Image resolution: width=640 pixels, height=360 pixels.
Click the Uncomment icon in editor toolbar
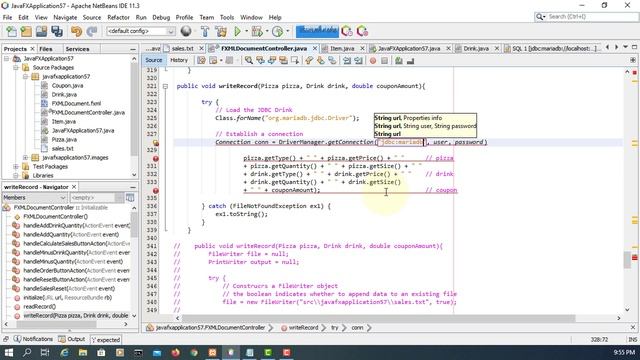click(410, 61)
